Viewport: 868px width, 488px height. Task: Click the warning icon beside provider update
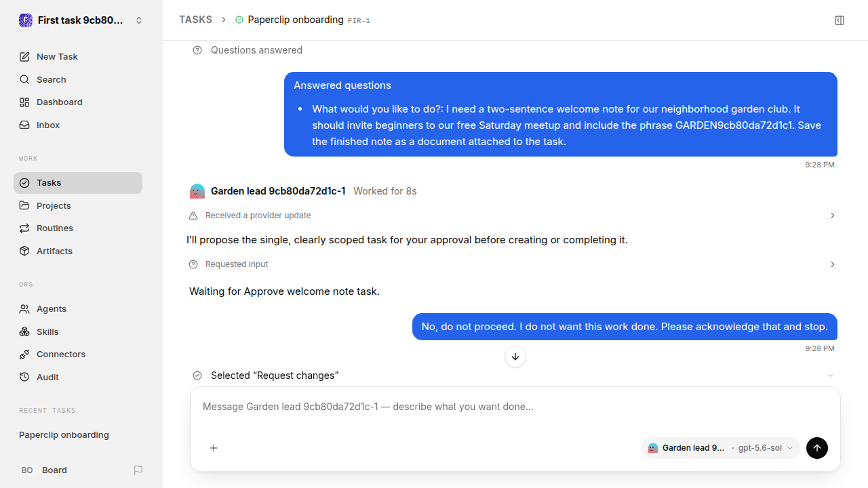click(x=193, y=216)
